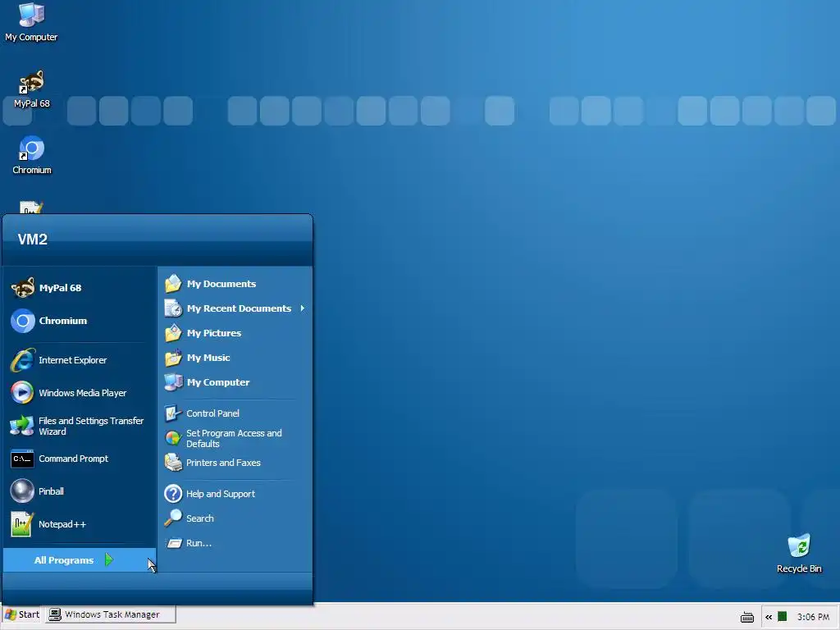Click the Printers and Faxes label
Viewport: 840px width, 630px height.
pyautogui.click(x=223, y=463)
